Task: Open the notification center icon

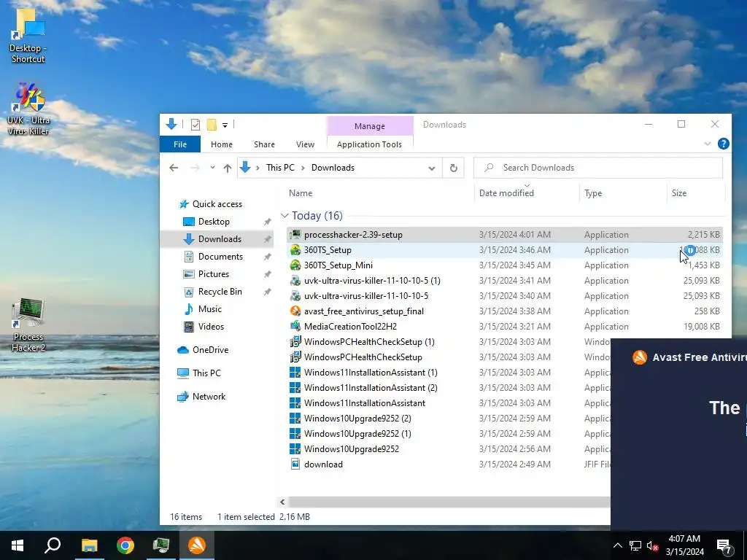Action: pyautogui.click(x=724, y=546)
